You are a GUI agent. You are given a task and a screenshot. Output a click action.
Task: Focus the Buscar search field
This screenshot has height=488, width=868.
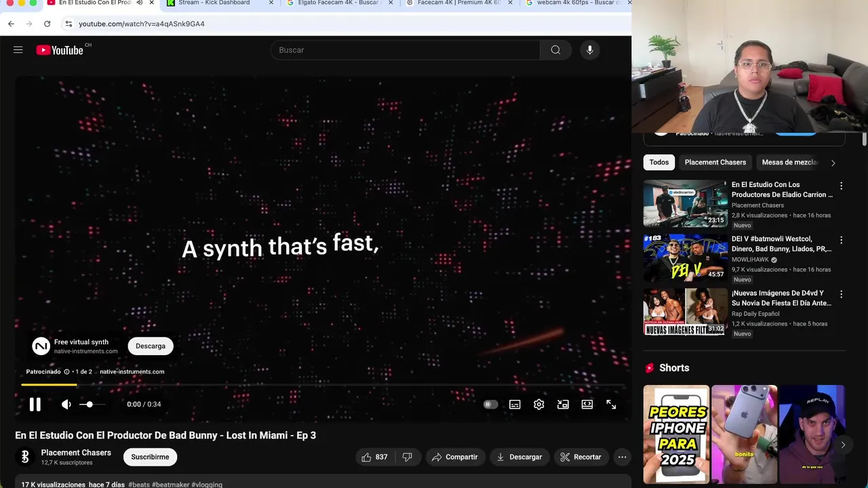405,49
